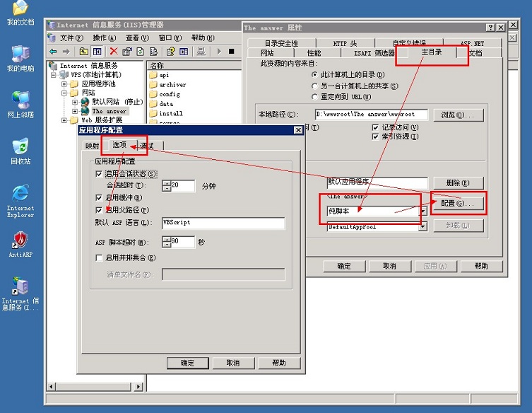
Task: Expand The answer site tree node
Action: coord(75,111)
